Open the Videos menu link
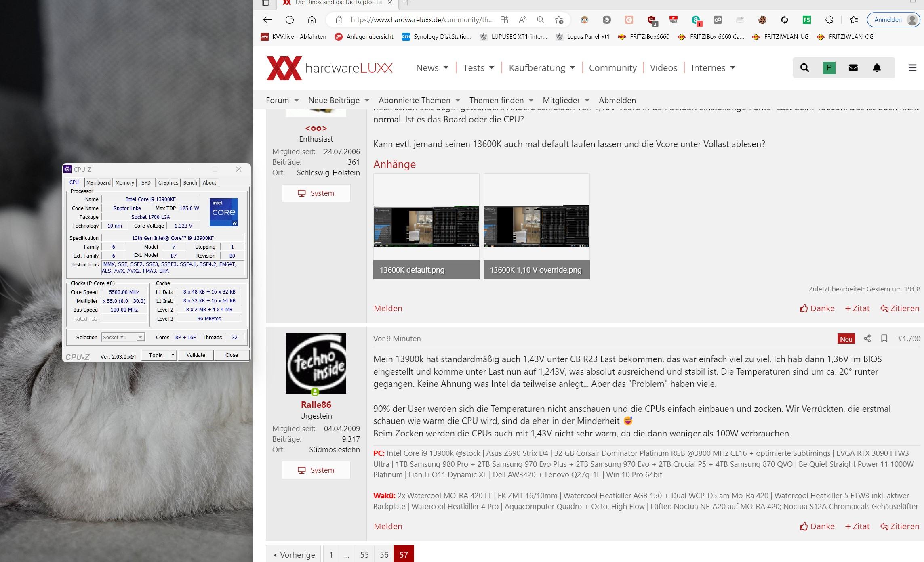The width and height of the screenshot is (924, 562). coord(663,68)
